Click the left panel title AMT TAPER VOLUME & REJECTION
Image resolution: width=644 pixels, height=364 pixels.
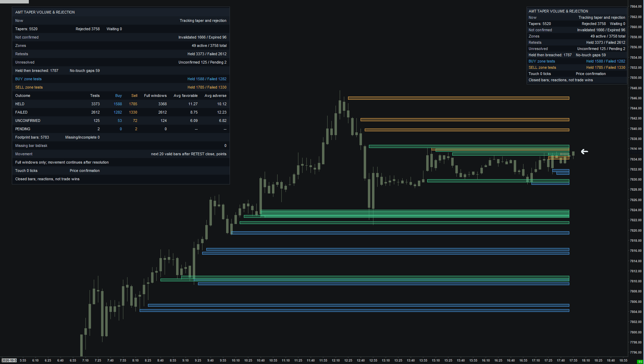pyautogui.click(x=45, y=12)
